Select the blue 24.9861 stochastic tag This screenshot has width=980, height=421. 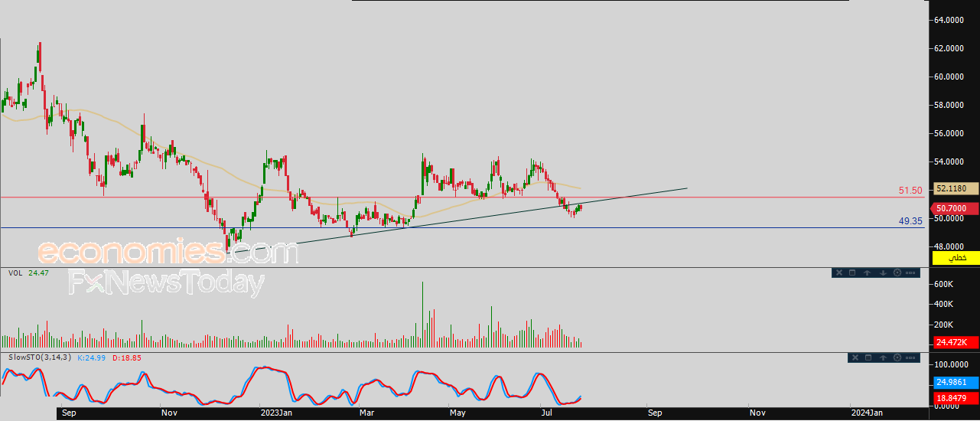coord(956,381)
